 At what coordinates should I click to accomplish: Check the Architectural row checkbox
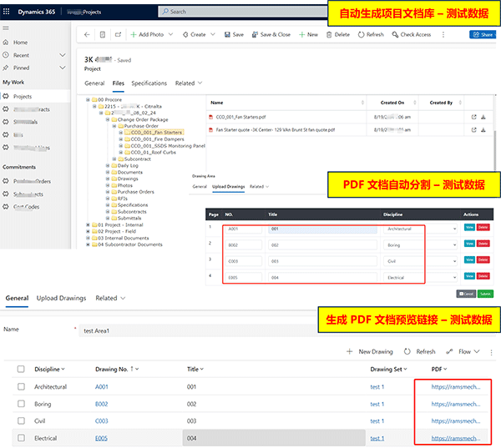coord(21,387)
